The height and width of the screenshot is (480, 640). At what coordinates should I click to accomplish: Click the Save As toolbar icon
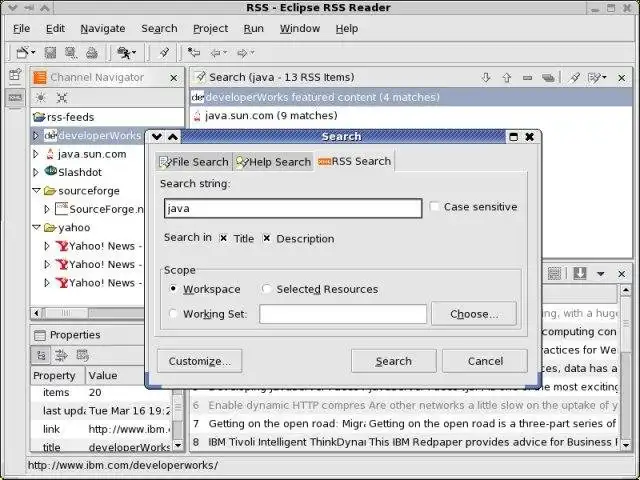[x=71, y=52]
